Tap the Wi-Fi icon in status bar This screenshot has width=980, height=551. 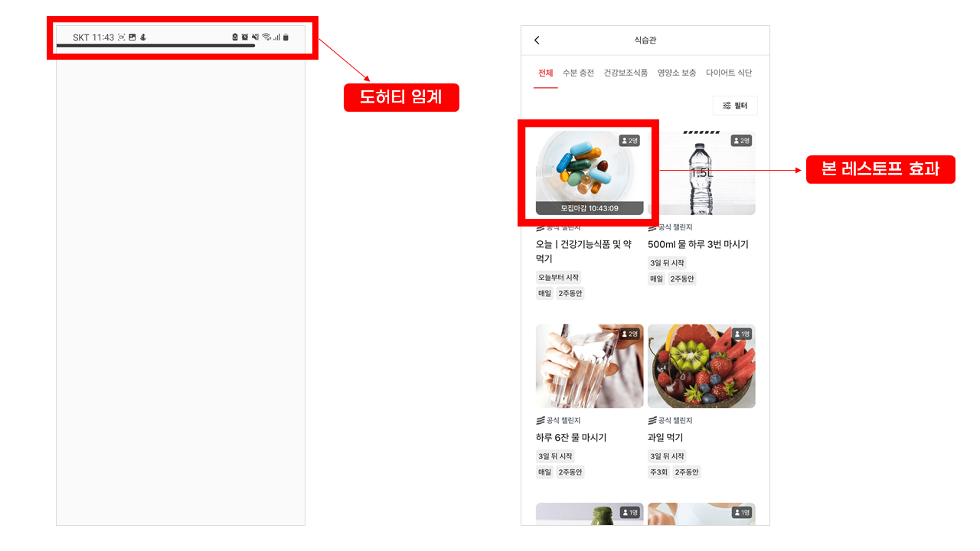click(266, 37)
